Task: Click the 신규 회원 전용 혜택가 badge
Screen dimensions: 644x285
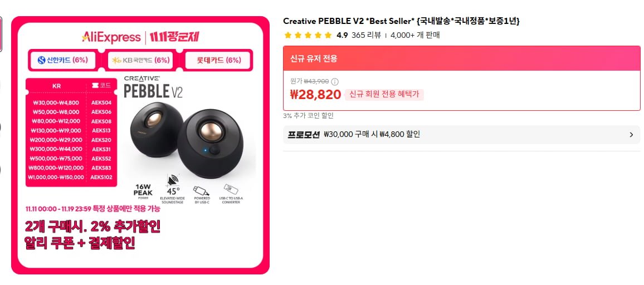Action: [x=384, y=95]
